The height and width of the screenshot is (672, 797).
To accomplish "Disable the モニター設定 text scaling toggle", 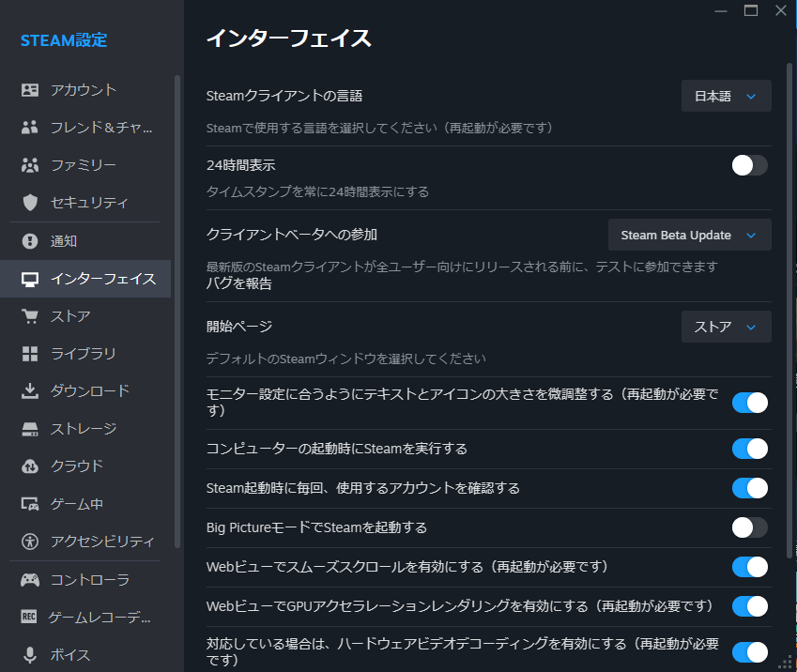I will point(750,403).
